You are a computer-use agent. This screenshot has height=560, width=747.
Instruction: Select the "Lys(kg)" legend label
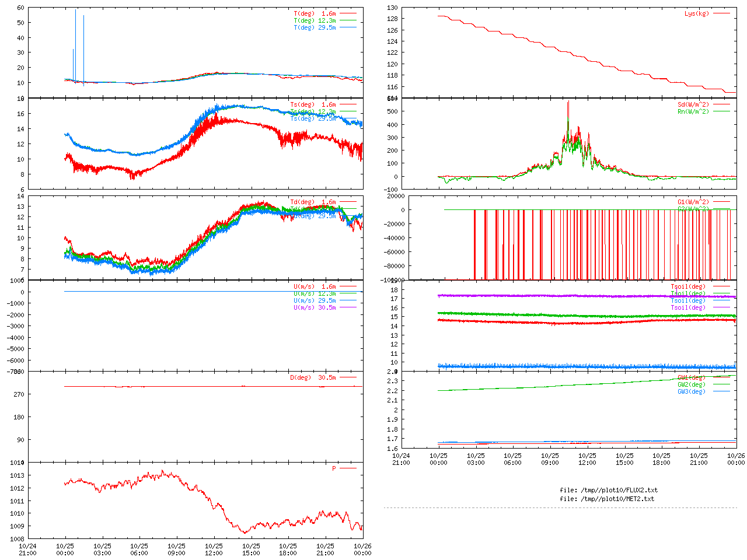tap(697, 13)
